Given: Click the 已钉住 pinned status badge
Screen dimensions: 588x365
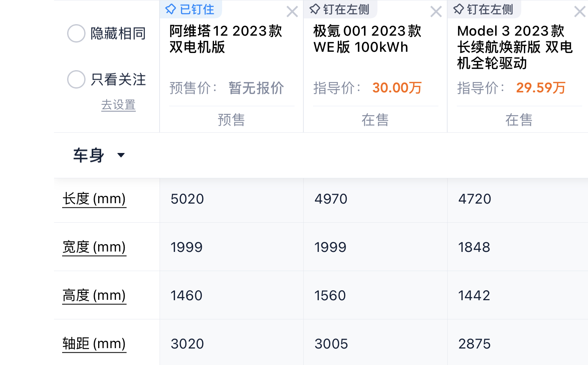Looking at the screenshot, I should pos(191,9).
